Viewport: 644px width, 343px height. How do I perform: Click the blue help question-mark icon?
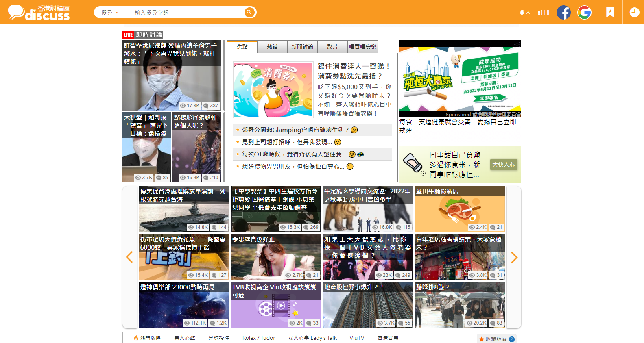click(x=512, y=339)
